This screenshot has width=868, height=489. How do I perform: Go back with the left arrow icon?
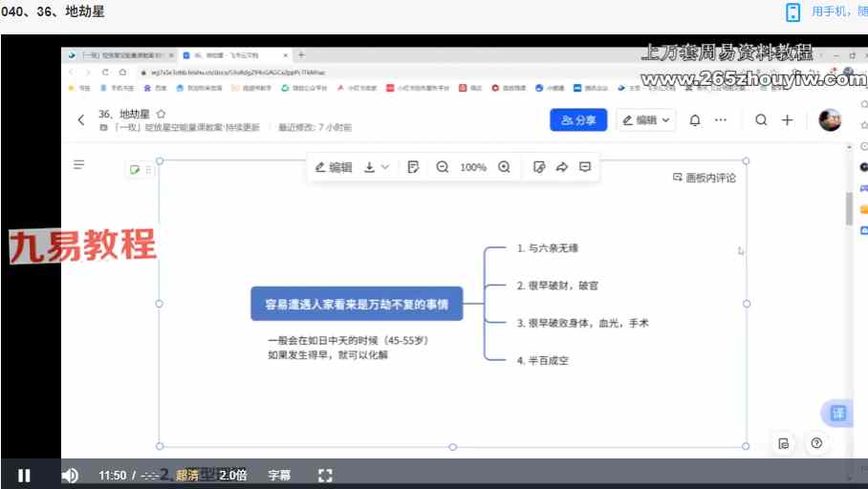(81, 120)
